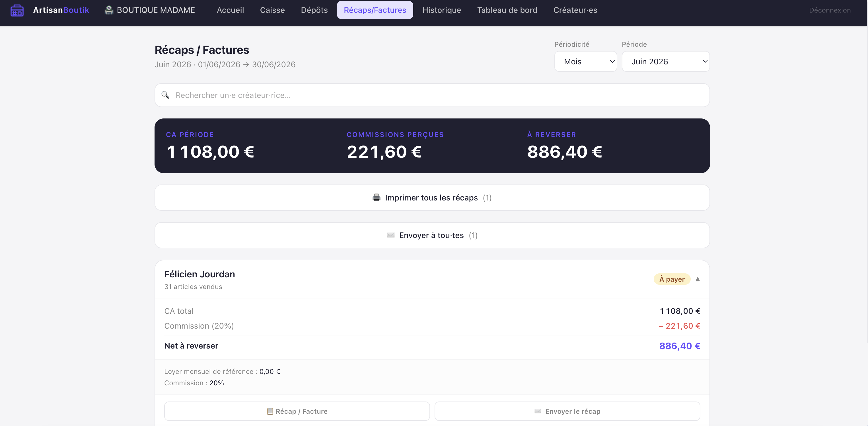Click the red – 221,60 € commission amount
This screenshot has height=426, width=868.
click(x=679, y=326)
